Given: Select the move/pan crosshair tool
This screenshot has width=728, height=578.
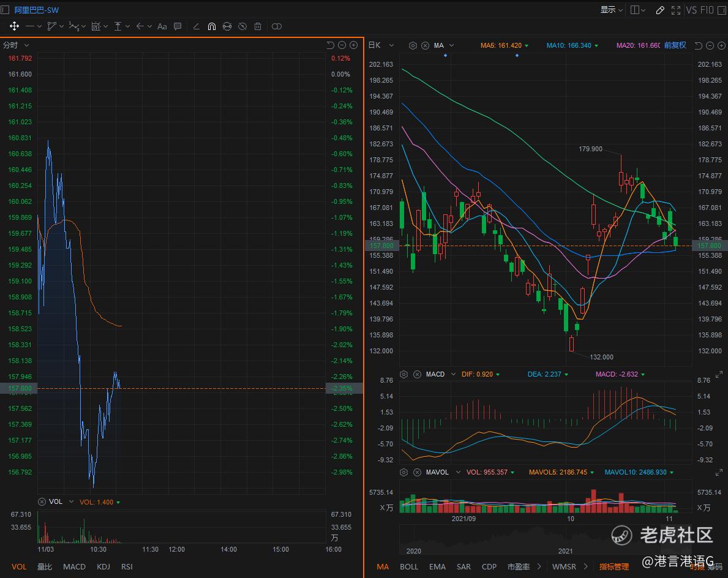Looking at the screenshot, I should tap(14, 26).
